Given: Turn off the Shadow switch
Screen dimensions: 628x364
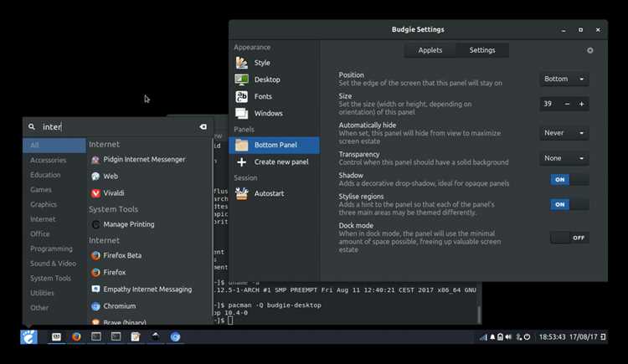Looking at the screenshot, I should (x=569, y=179).
